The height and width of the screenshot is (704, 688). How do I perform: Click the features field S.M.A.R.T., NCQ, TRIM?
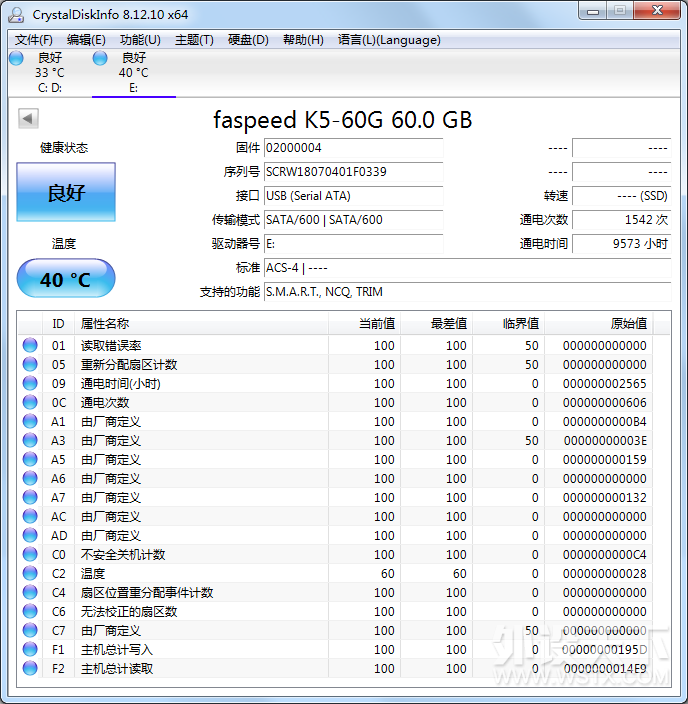coord(467,292)
